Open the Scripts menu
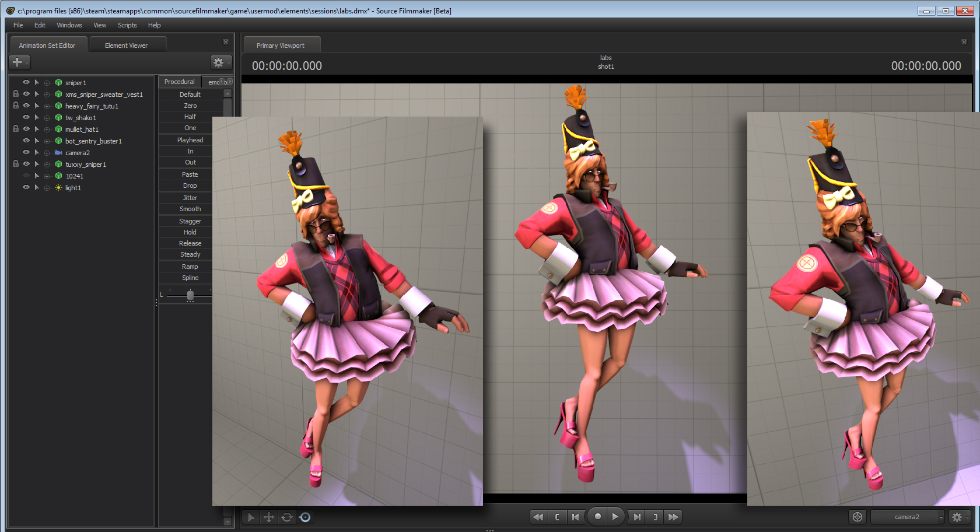Viewport: 980px width, 532px height. click(127, 25)
